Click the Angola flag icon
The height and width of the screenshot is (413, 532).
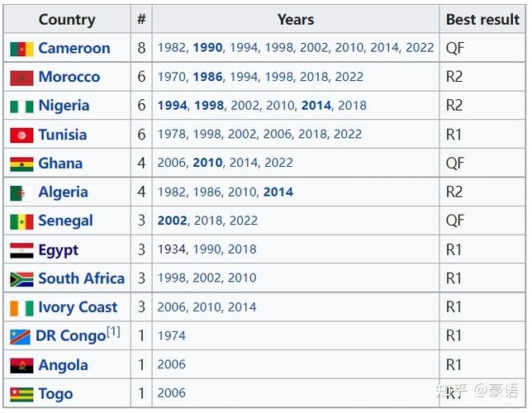point(21,365)
